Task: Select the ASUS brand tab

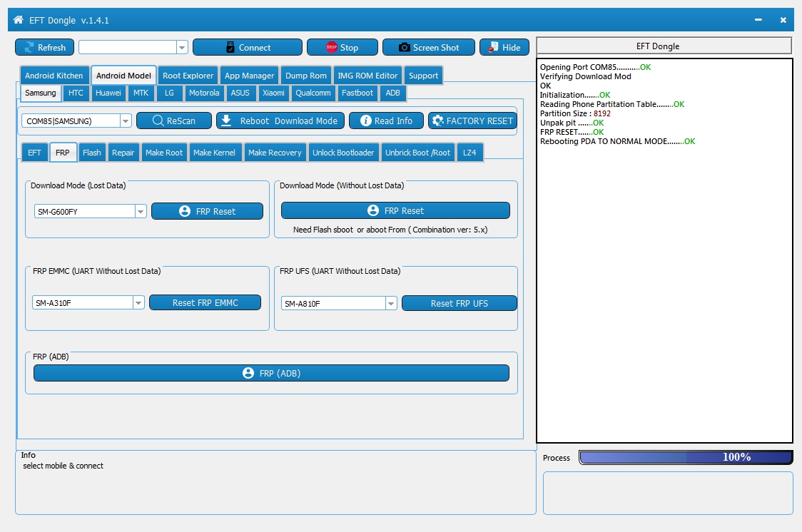Action: pos(240,93)
